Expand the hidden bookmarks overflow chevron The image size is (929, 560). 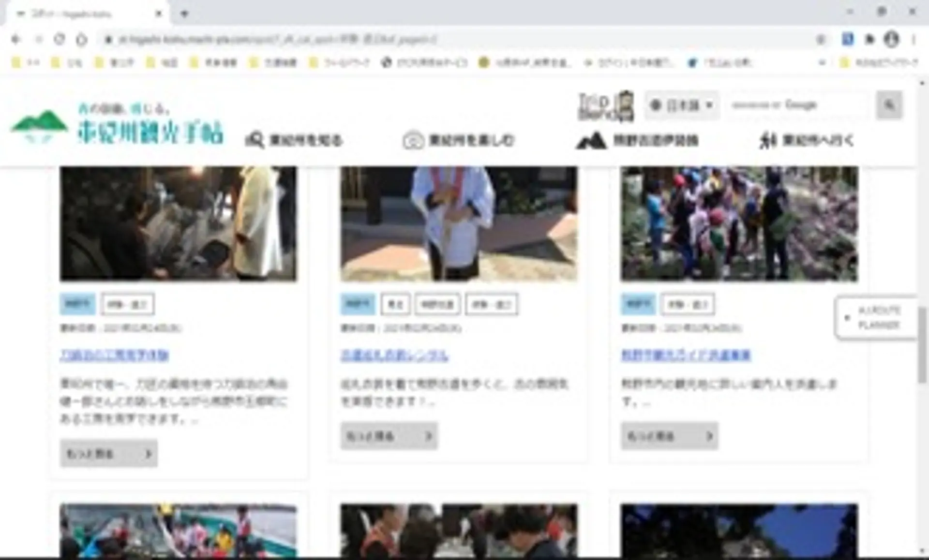click(x=822, y=63)
